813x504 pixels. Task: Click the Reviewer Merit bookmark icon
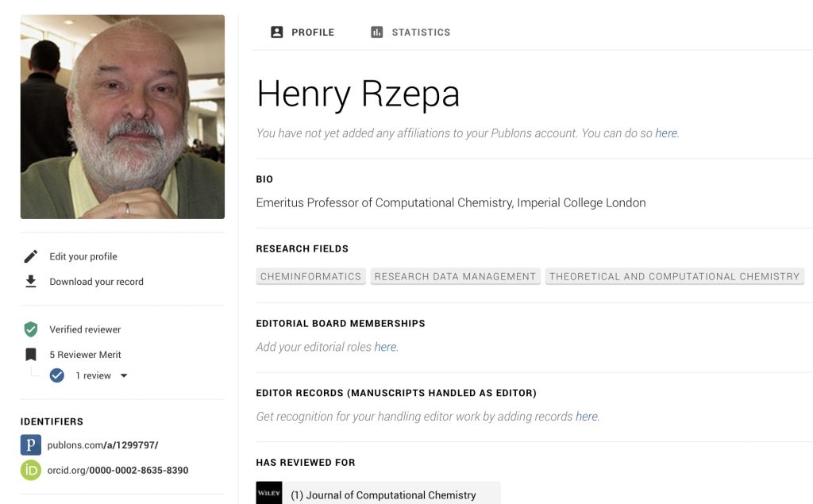click(x=31, y=355)
